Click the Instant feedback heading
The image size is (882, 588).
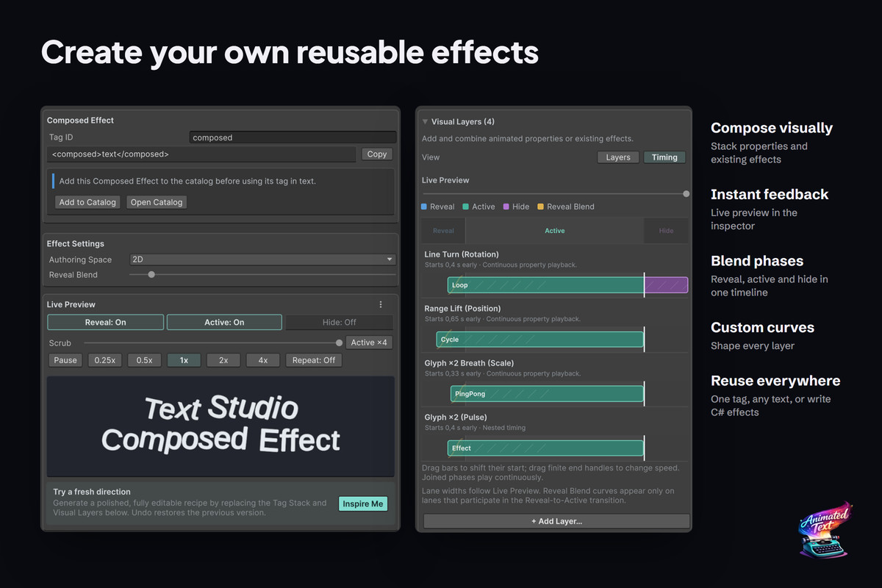point(770,194)
